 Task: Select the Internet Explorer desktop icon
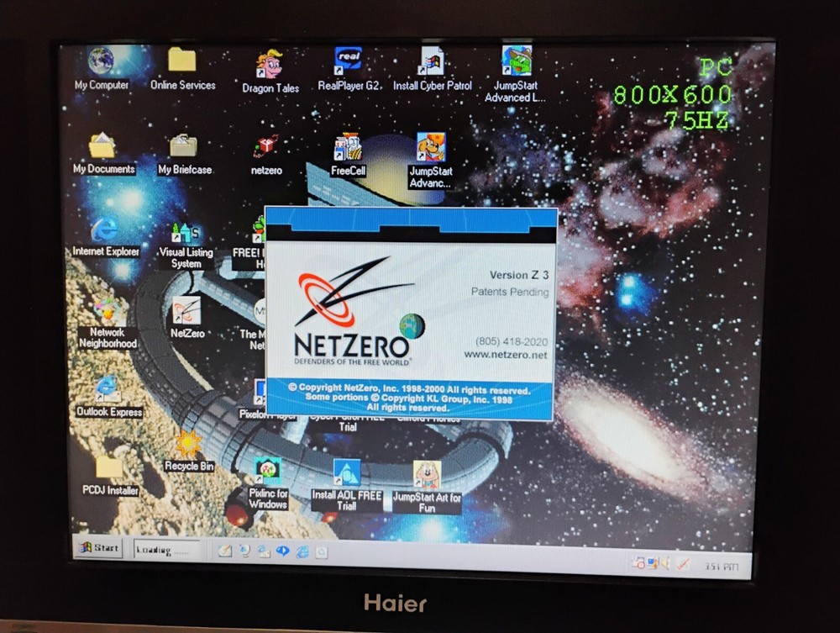point(105,229)
